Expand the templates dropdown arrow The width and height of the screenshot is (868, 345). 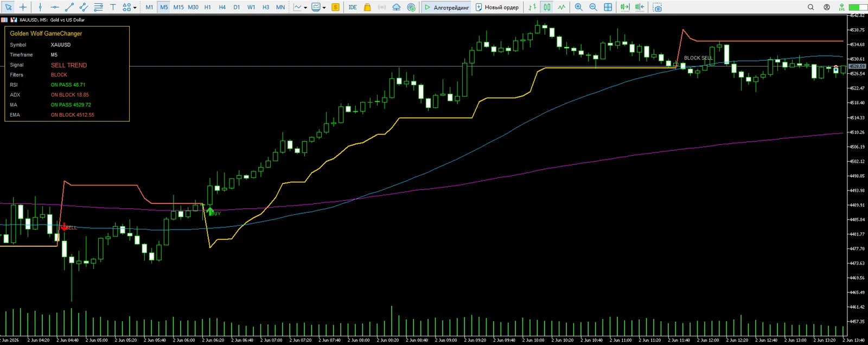324,8
